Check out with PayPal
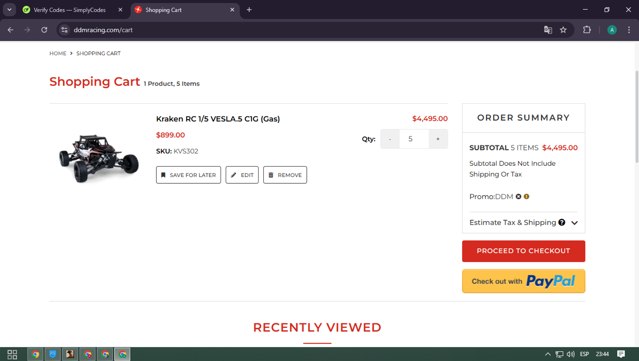The height and width of the screenshot is (361, 639). 523,281
